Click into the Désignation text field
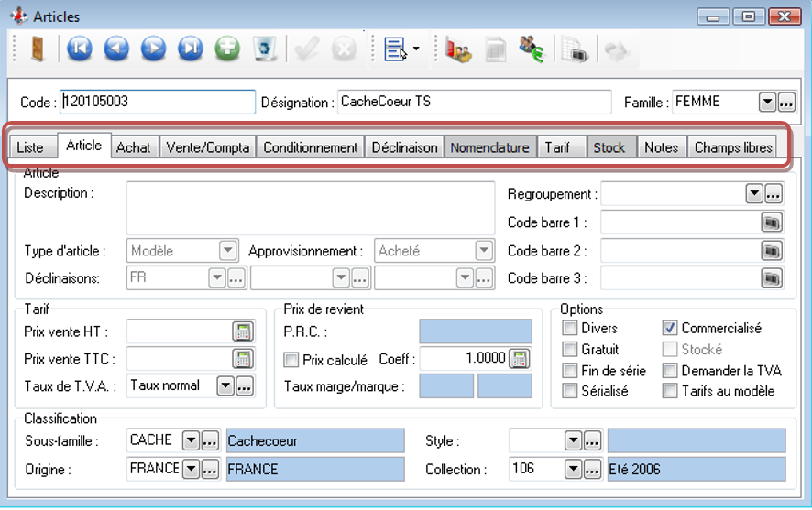 point(473,102)
